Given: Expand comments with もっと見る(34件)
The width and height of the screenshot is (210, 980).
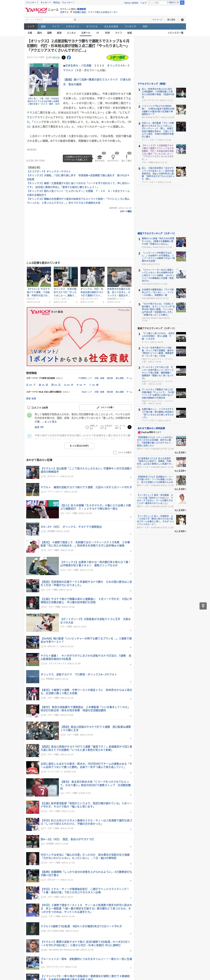Looking at the screenshot, I should tap(79, 446).
